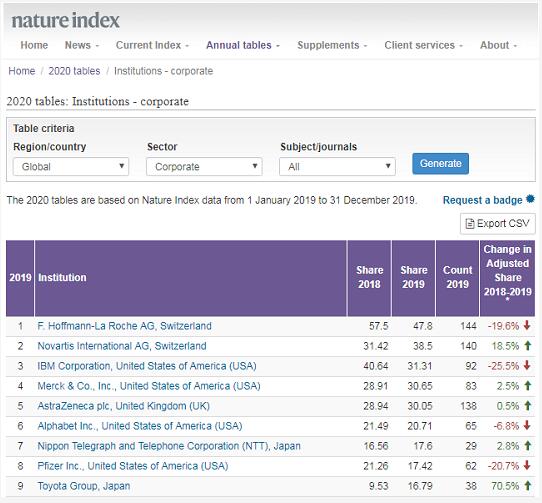Expand the Client services menu

tap(423, 45)
